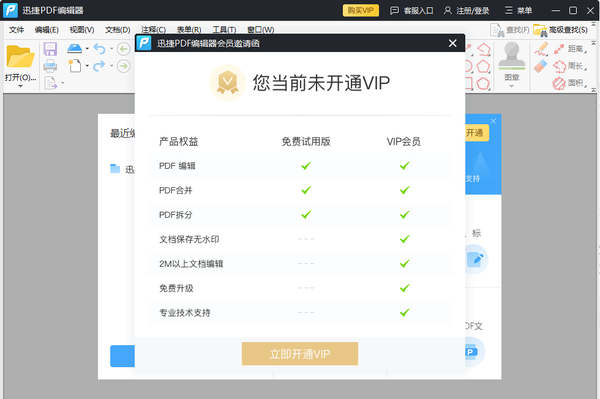The image size is (600, 399).
Task: Select the Perimeter (周长) measure tool
Action: 570,66
